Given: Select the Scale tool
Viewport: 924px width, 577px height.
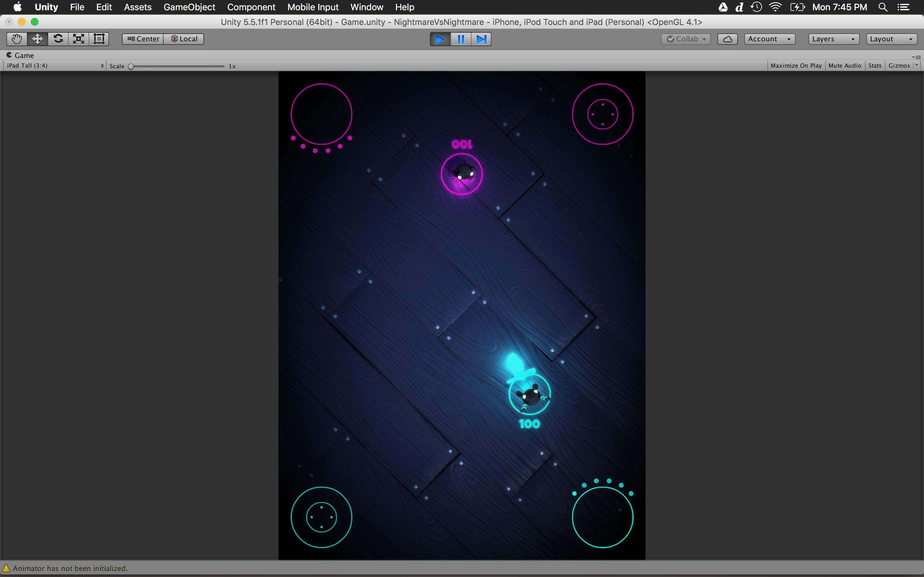Looking at the screenshot, I should click(79, 39).
